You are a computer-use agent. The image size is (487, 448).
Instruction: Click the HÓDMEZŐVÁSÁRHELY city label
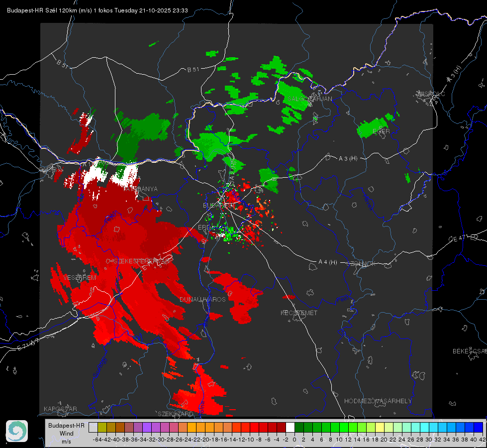click(x=378, y=401)
